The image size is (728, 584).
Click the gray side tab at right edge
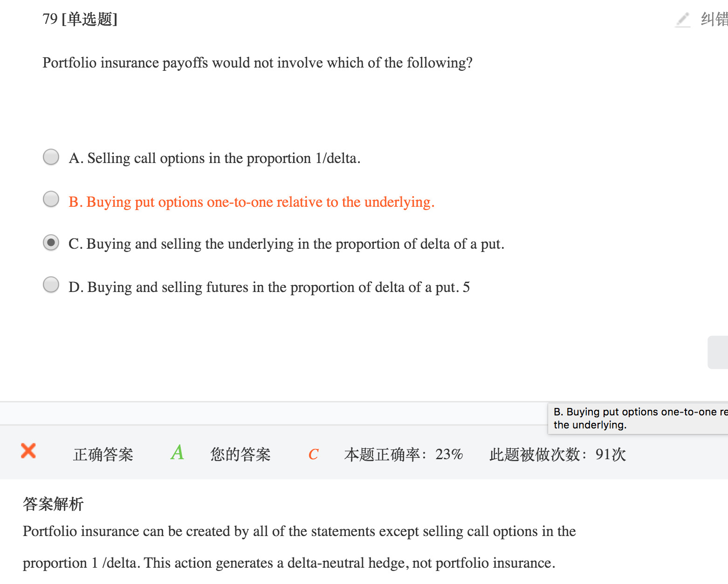coord(718,352)
